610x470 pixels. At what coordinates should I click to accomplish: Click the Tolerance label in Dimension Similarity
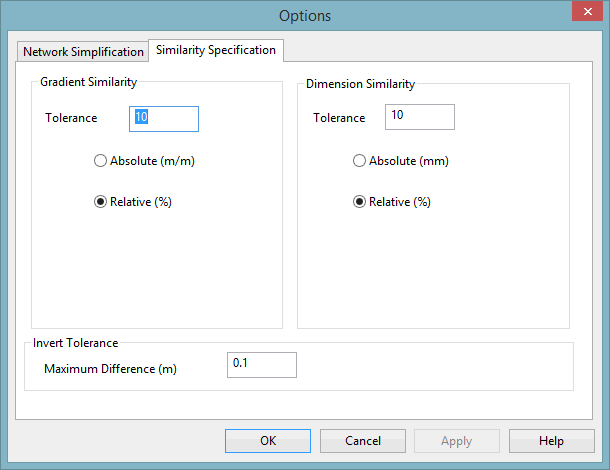pos(339,118)
